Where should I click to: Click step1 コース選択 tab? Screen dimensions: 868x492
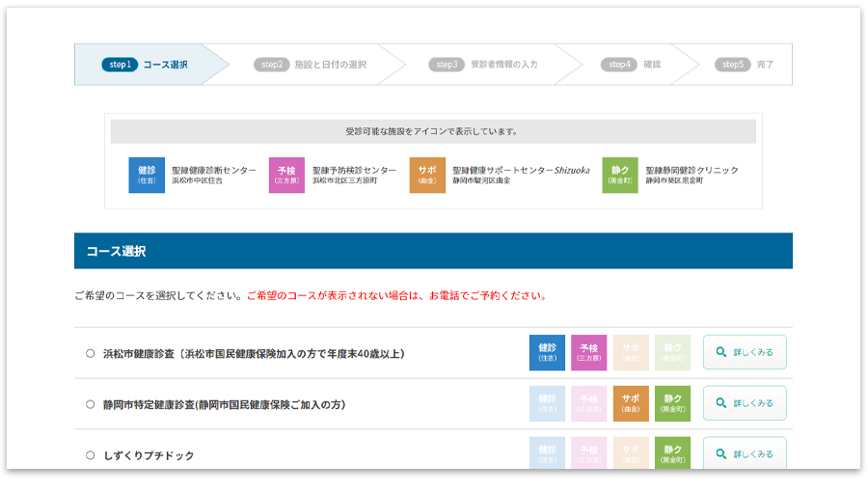coord(145,65)
